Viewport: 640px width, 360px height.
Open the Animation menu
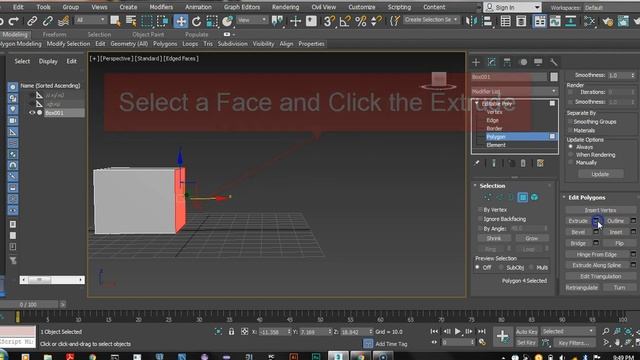tap(198, 7)
